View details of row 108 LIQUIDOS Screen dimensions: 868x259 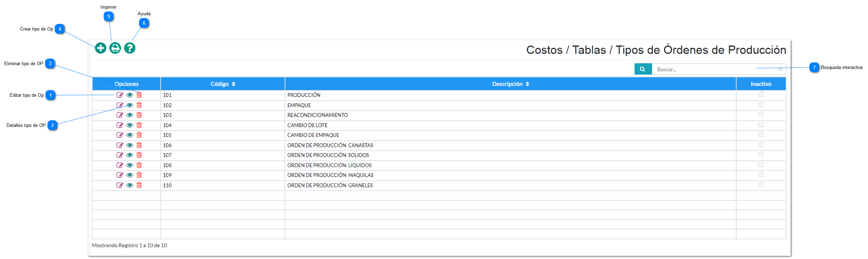point(130,165)
